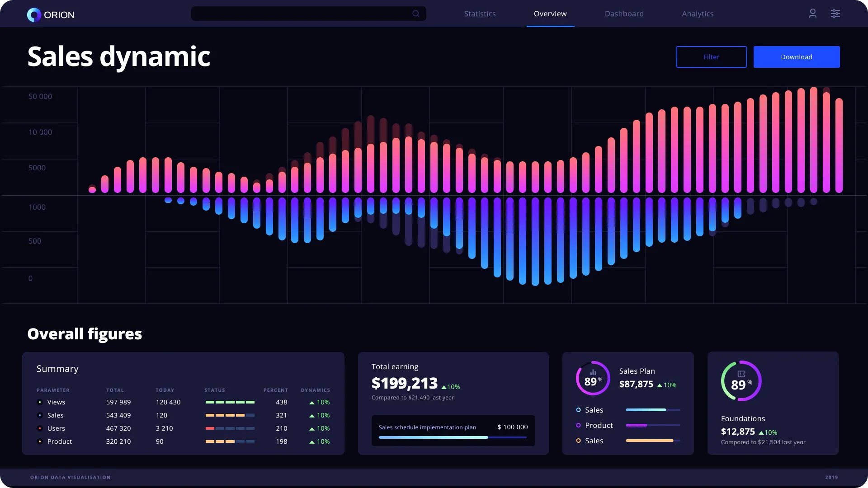Open the Dashboard navigation item

pyautogui.click(x=624, y=14)
